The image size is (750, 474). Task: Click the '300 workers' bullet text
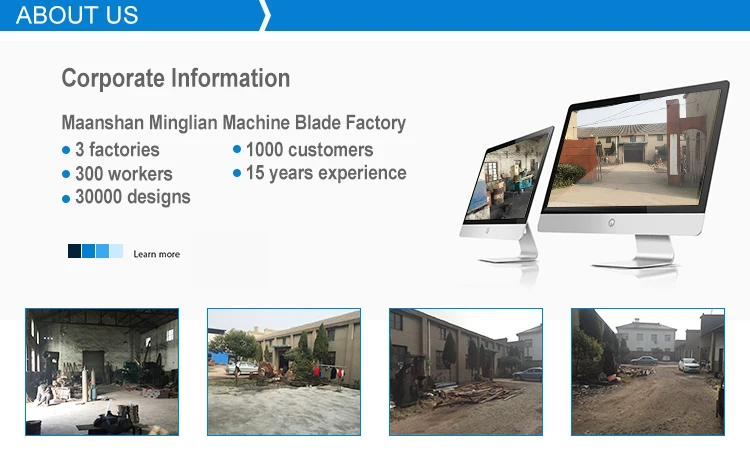click(x=123, y=174)
